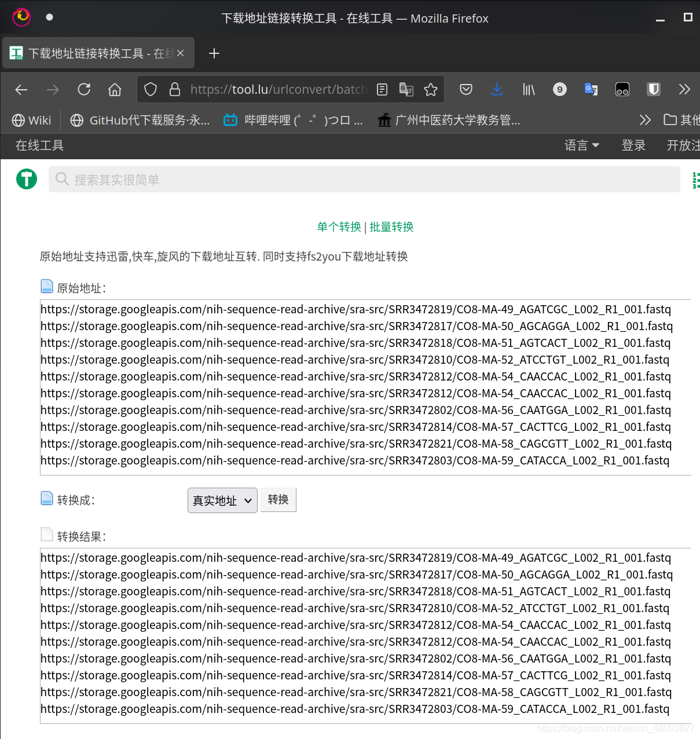Expand the 语言 language dropdown

(x=582, y=145)
